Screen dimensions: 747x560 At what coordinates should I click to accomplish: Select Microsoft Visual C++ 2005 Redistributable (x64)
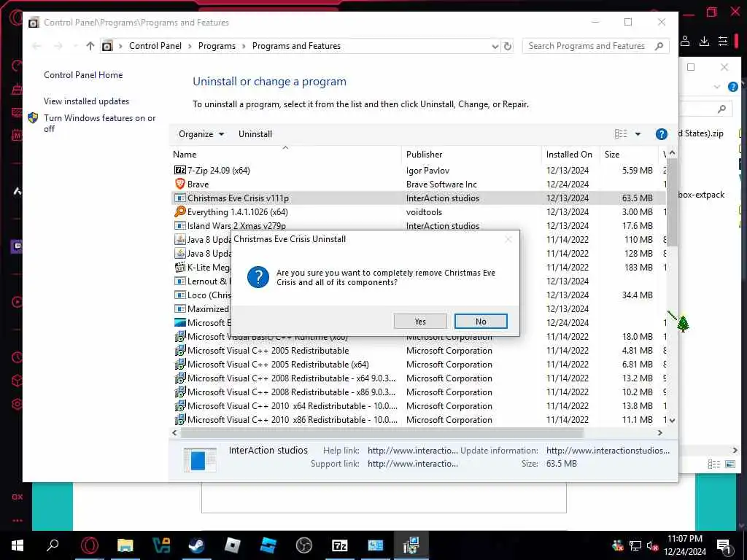coord(278,365)
